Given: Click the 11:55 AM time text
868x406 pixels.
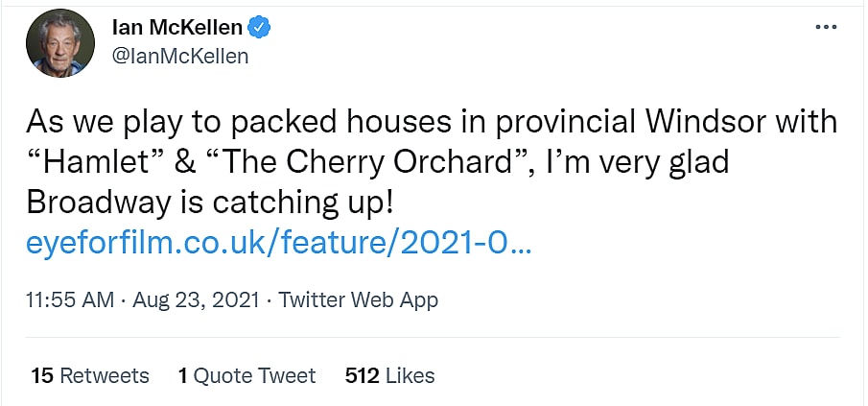Looking at the screenshot, I should click(x=72, y=300).
